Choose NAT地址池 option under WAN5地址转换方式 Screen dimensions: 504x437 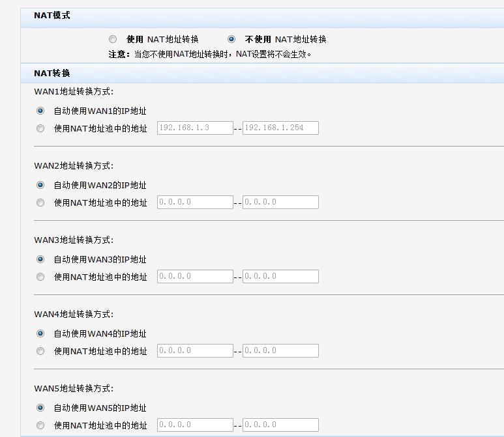pos(40,425)
